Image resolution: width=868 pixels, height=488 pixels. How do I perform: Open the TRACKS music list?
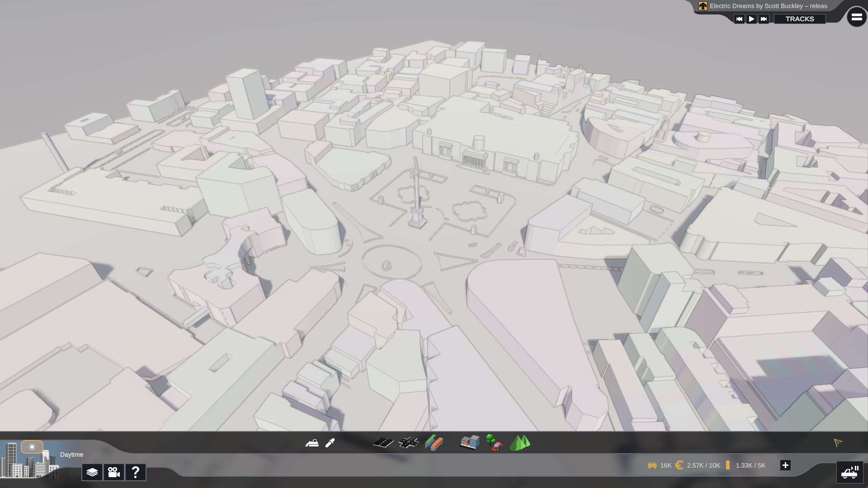(x=800, y=19)
